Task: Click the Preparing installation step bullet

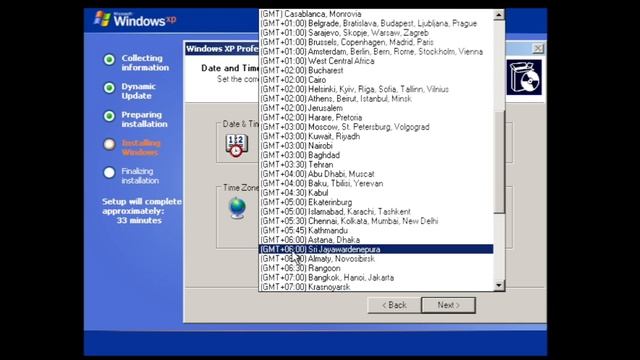Action: 109,116
